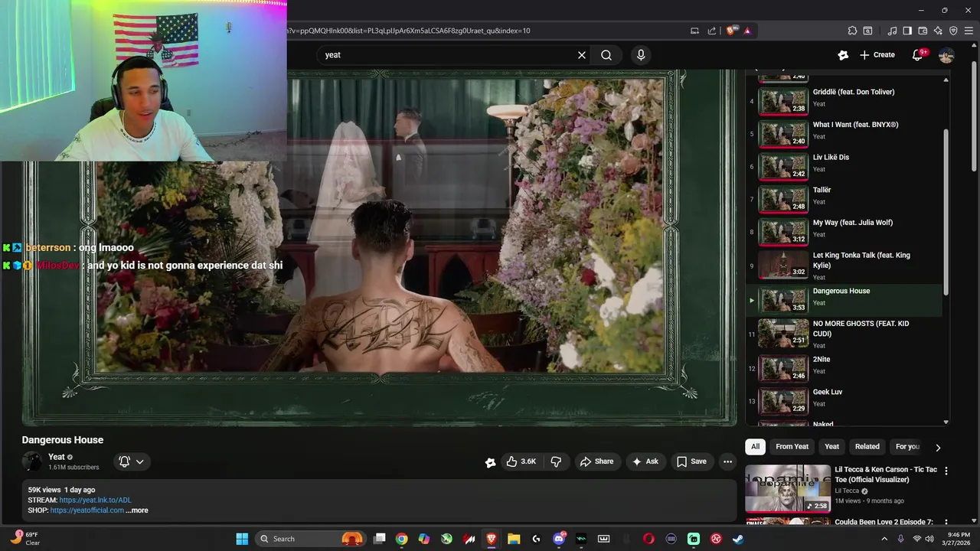Open Steam from the taskbar
980x551 pixels.
738,539
